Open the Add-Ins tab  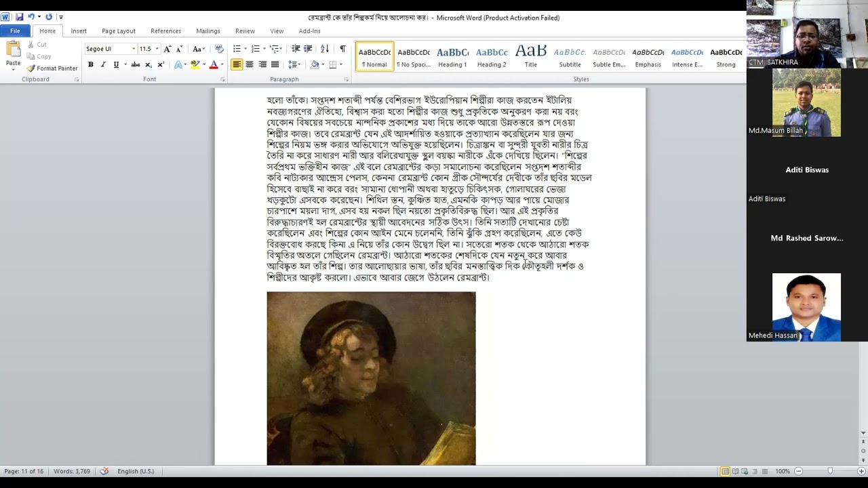(x=309, y=31)
